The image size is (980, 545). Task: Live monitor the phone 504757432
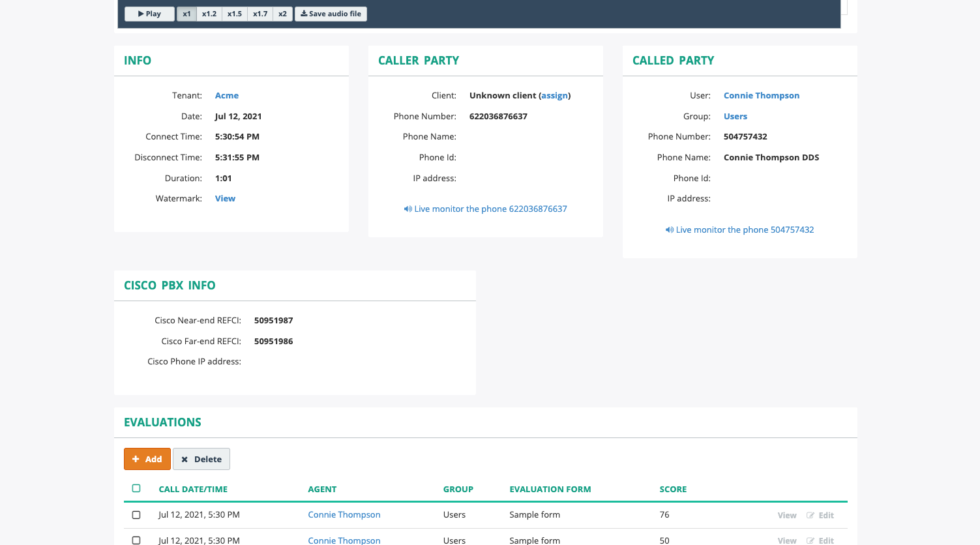pos(739,229)
